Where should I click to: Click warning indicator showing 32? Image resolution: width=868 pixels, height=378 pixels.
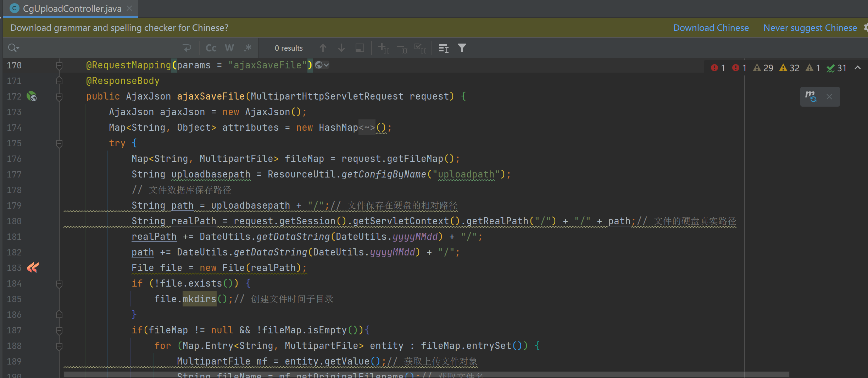tap(789, 68)
